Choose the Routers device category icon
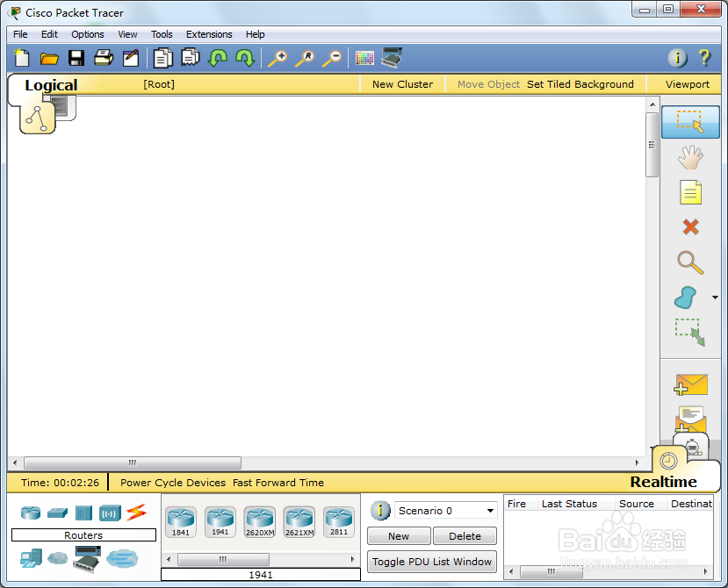 click(x=31, y=513)
